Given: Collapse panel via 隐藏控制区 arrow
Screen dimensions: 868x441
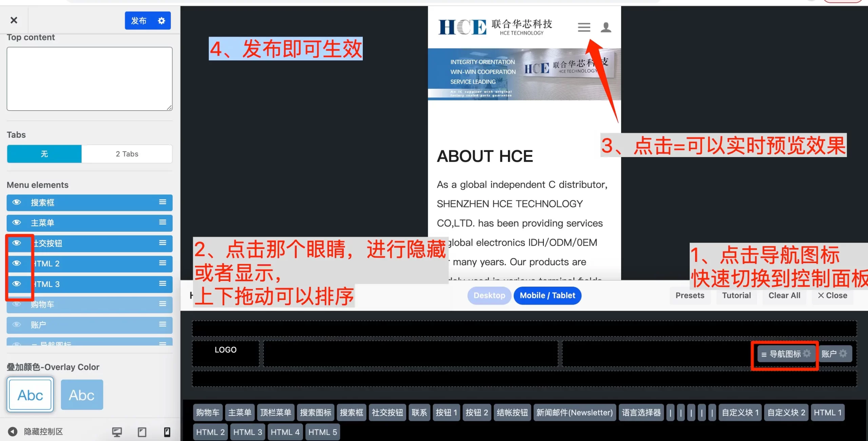Looking at the screenshot, I should coord(13,432).
